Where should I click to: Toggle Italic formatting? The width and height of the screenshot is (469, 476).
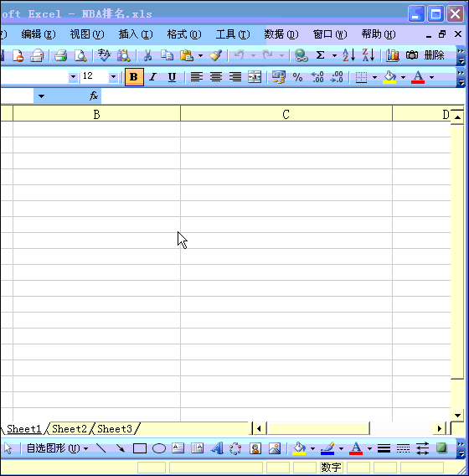[153, 77]
